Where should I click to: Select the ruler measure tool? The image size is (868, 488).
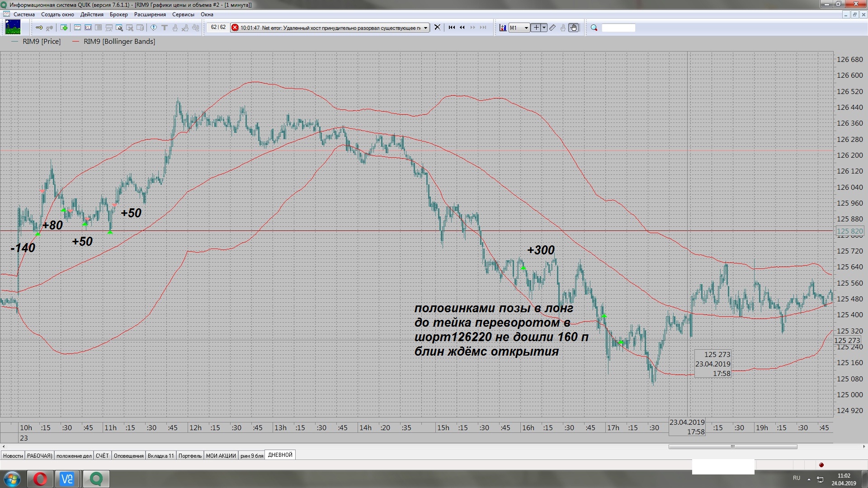pyautogui.click(x=552, y=28)
